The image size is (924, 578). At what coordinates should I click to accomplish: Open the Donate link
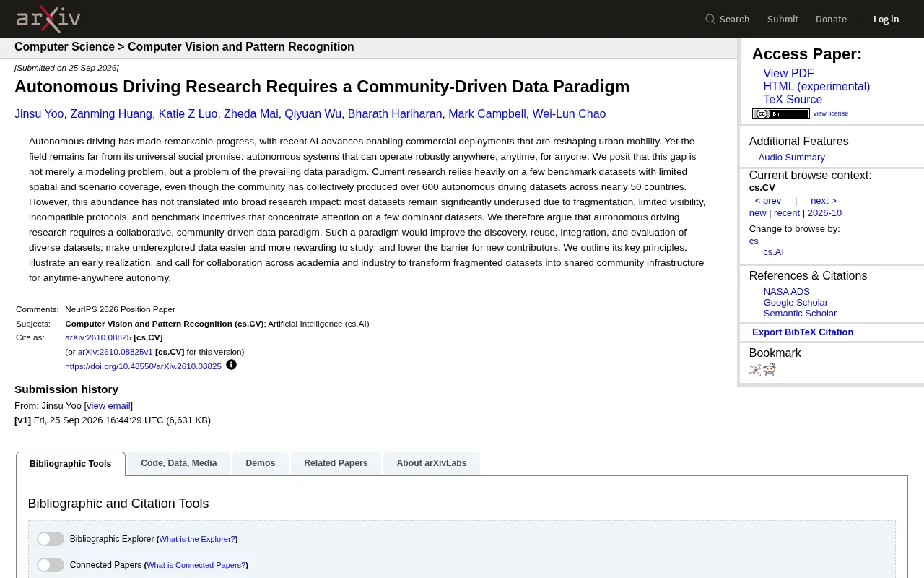coord(831,19)
